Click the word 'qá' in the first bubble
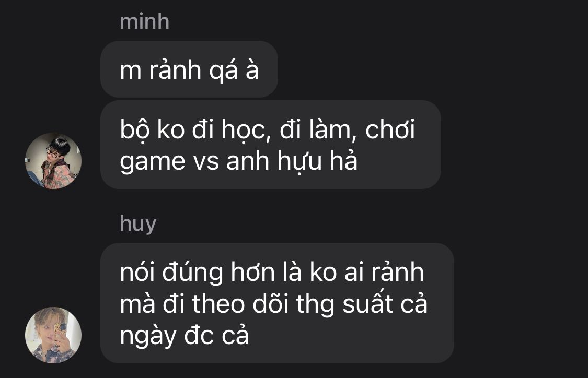This screenshot has height=378, width=588. coord(224,70)
